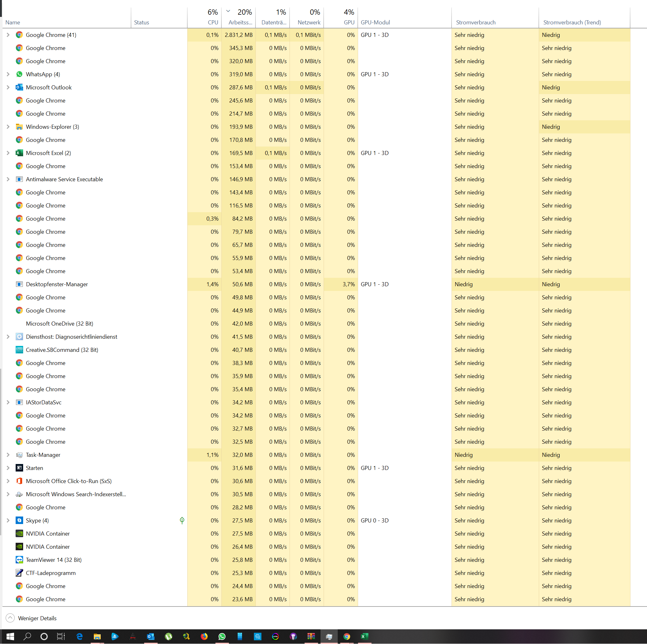Launch Firefox from the taskbar
The height and width of the screenshot is (644, 647).
click(x=204, y=637)
